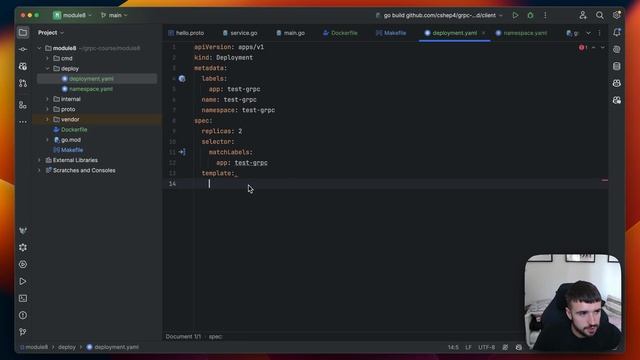Screen dimensions: 640x360
Task: Click the gutter arrow icon on line 11
Action: tap(182, 152)
